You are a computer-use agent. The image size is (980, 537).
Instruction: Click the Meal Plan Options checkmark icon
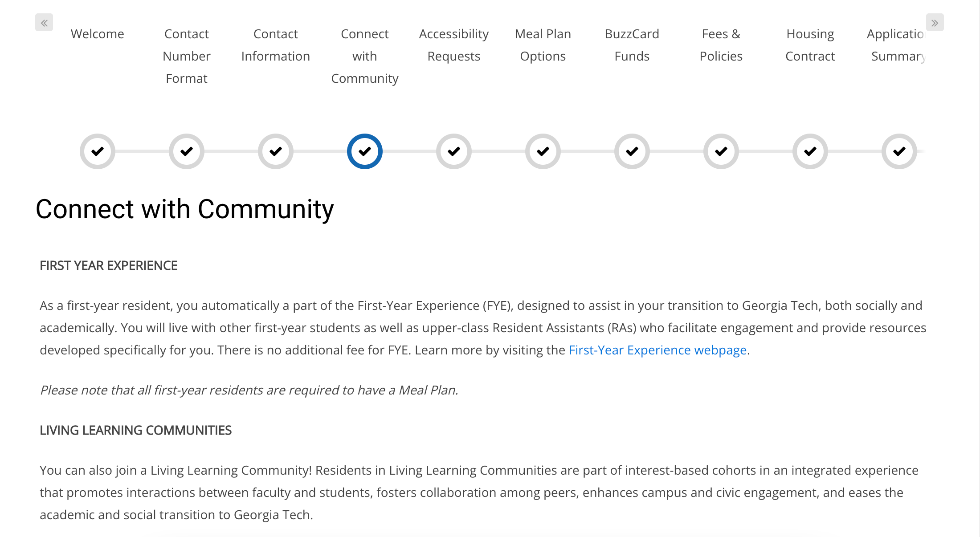543,151
